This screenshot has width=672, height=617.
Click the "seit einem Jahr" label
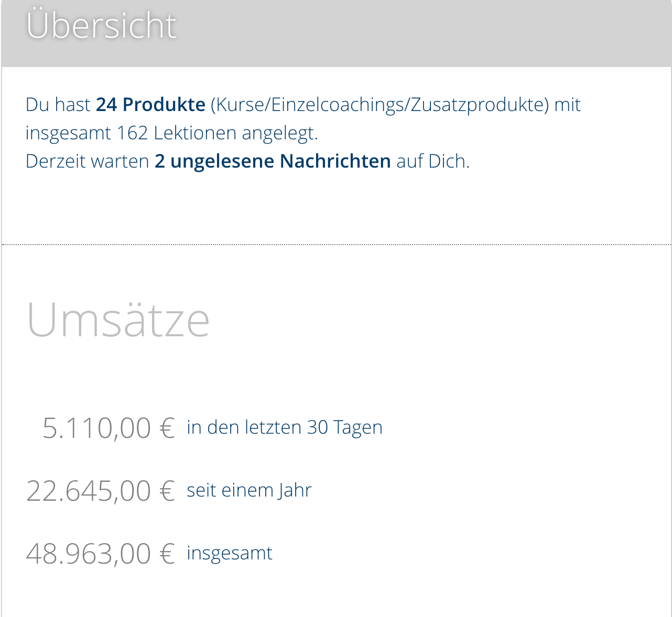point(249,490)
